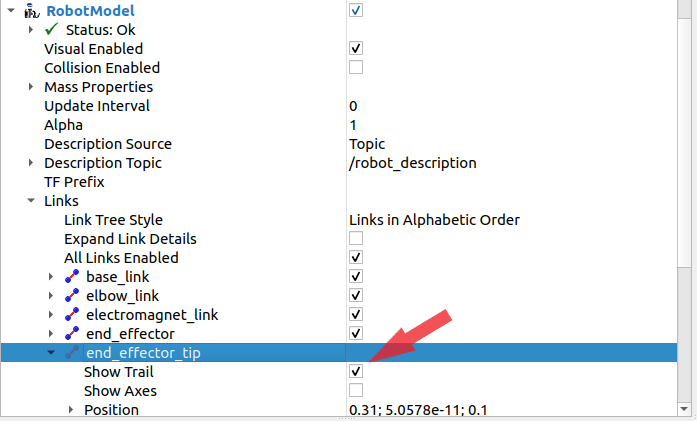Image resolution: width=697 pixels, height=421 pixels.
Task: Click the All Links Enabled label
Action: tap(121, 258)
